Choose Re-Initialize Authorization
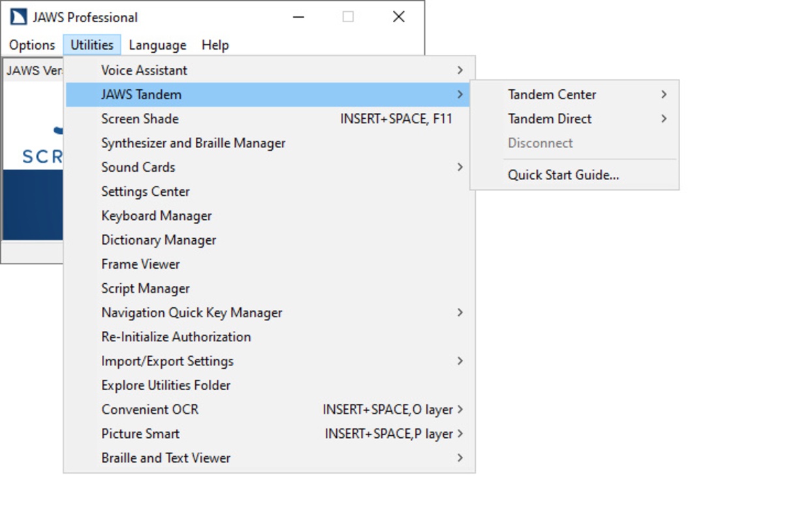The image size is (812, 522). click(x=176, y=337)
